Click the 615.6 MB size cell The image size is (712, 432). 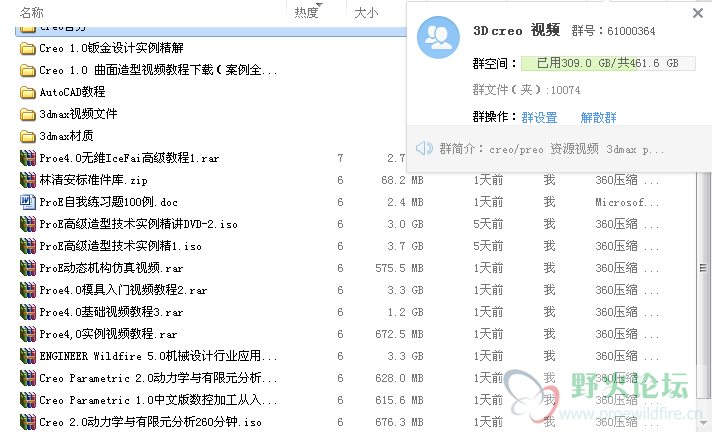[x=399, y=400]
